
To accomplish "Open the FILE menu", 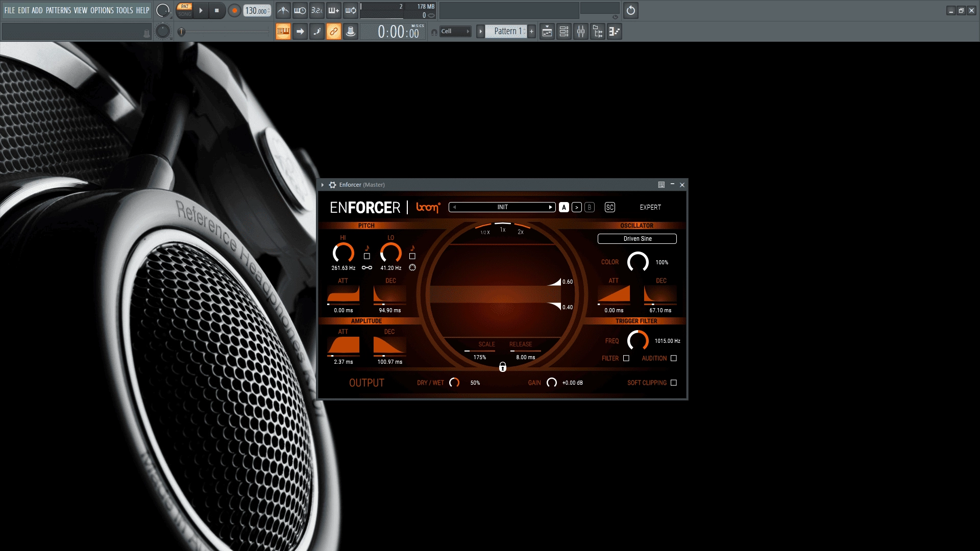I will click(10, 10).
